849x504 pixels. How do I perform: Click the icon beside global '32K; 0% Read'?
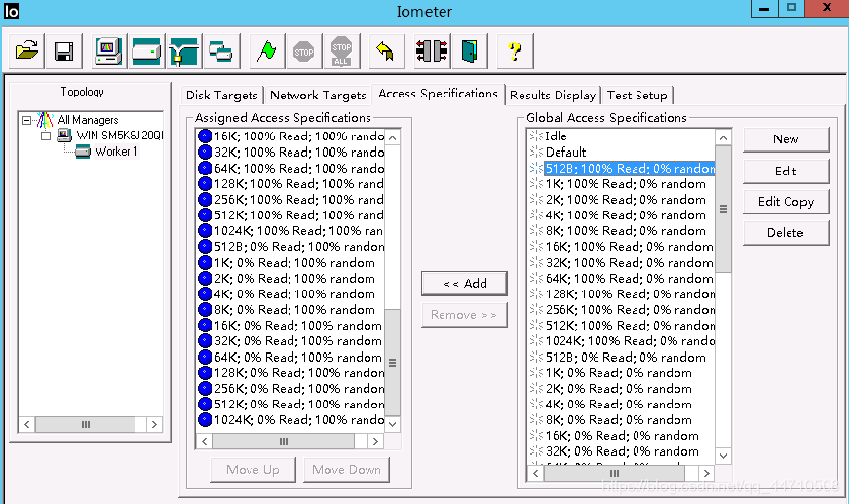click(x=536, y=451)
